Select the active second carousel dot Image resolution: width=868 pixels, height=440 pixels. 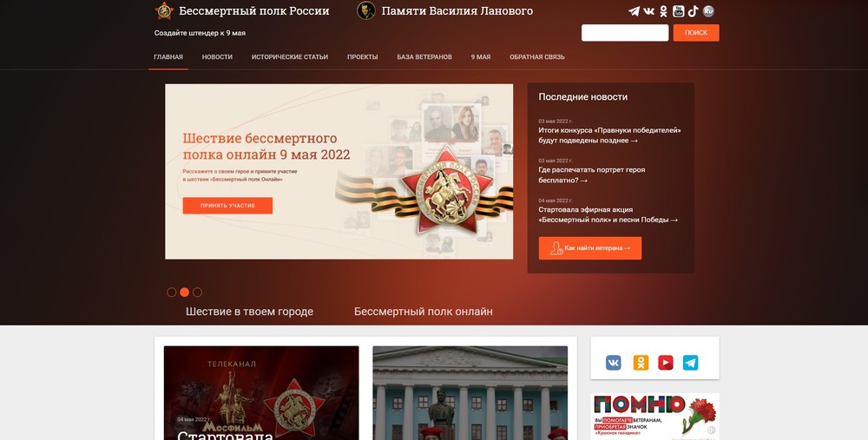[184, 292]
